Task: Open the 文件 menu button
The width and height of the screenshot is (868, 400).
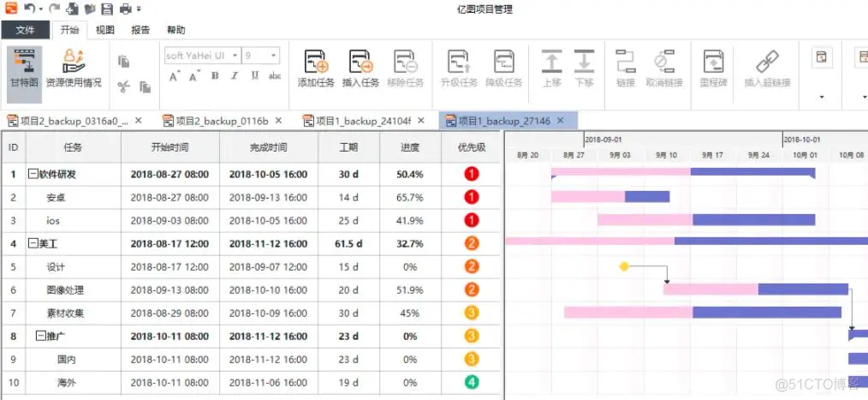Action: [x=26, y=30]
